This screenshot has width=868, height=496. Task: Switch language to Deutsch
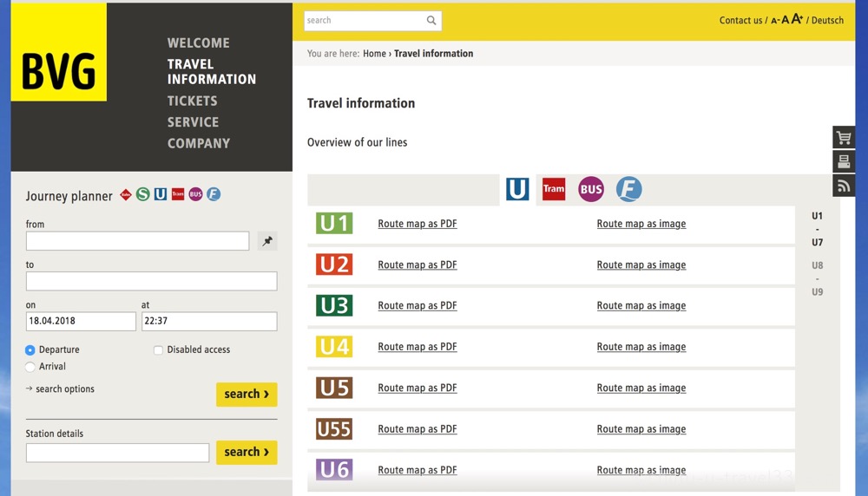click(x=827, y=21)
